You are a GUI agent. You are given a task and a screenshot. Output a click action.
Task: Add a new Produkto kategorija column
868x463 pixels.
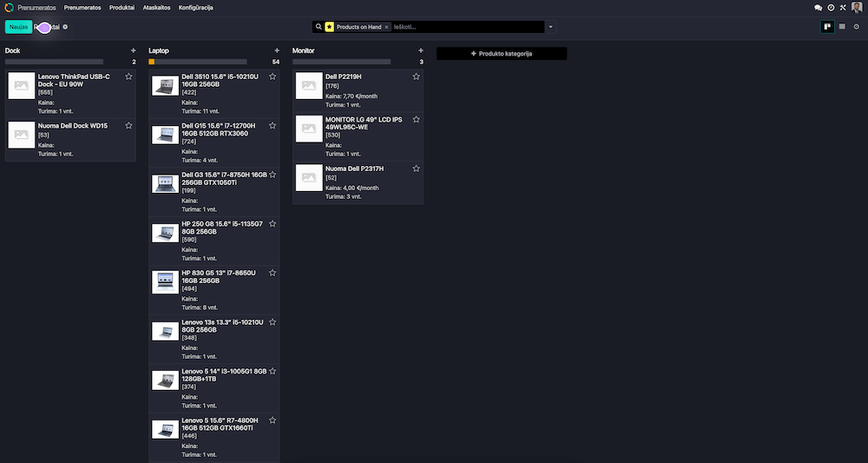[x=501, y=54]
